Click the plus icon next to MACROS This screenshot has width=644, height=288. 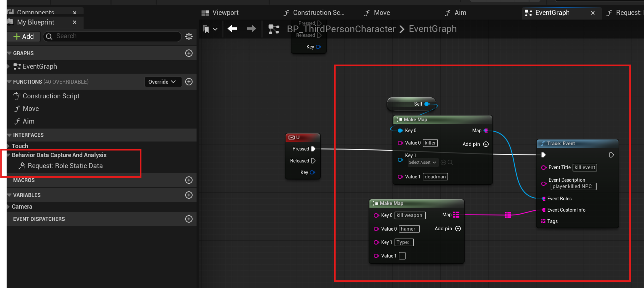coord(189,180)
